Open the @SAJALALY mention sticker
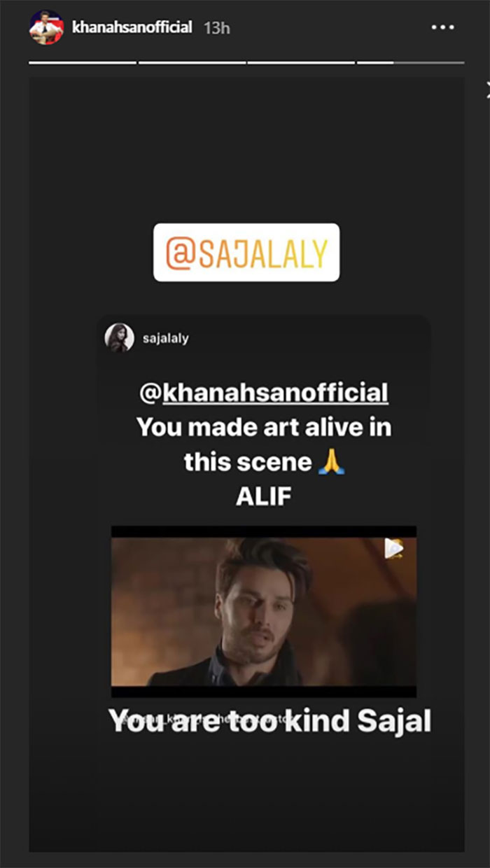This screenshot has width=490, height=868. (x=246, y=253)
